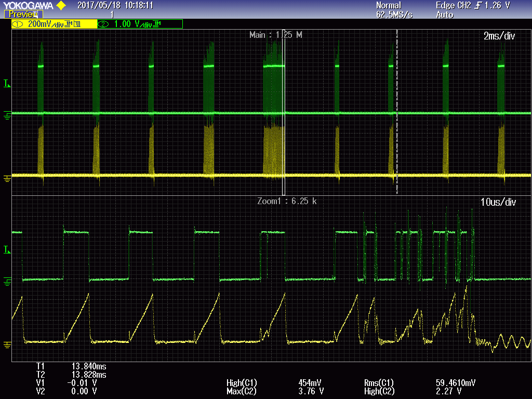Toggle the Auto trigger mode label

[445, 15]
